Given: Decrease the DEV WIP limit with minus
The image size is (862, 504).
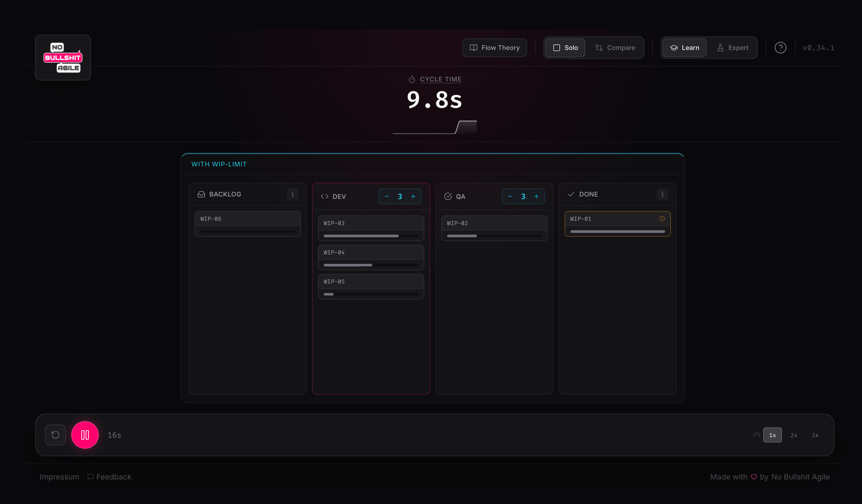Looking at the screenshot, I should tap(387, 197).
